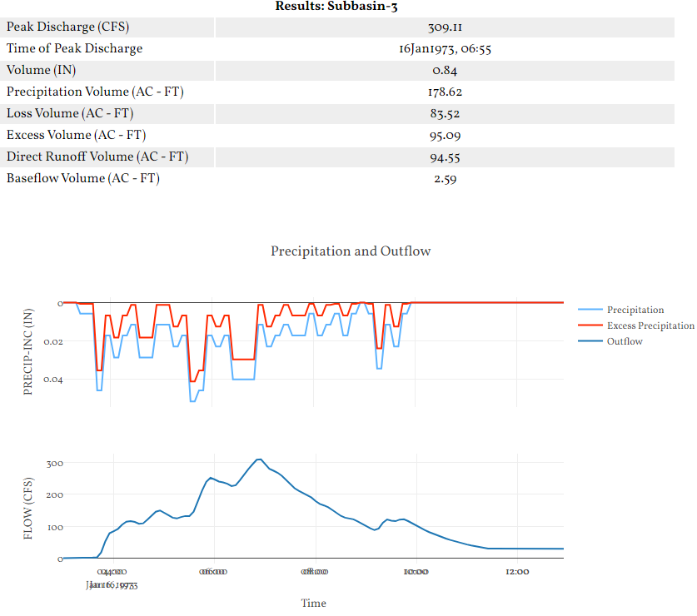Screen dimensions: 697x616
Task: Toggle the Outflow legend entry
Action: (610, 341)
